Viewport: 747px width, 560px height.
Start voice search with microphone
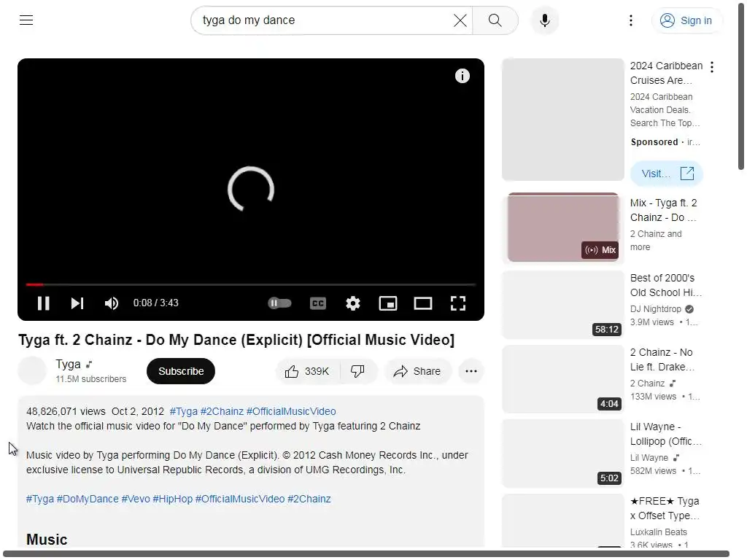[544, 20]
